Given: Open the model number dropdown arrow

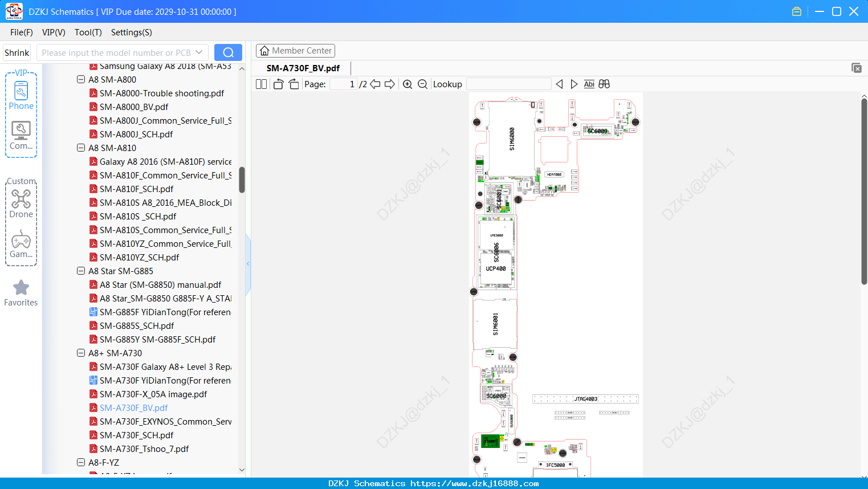Looking at the screenshot, I should click(199, 52).
